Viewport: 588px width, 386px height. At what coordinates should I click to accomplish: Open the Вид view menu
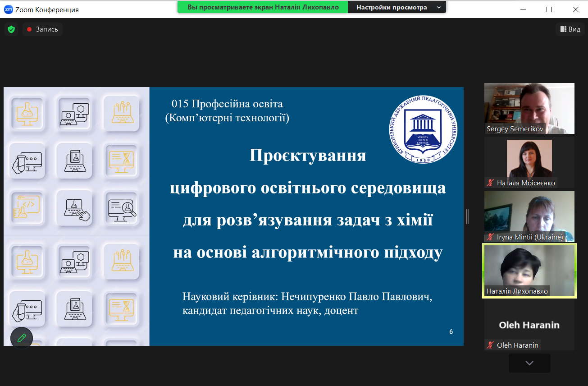[570, 29]
